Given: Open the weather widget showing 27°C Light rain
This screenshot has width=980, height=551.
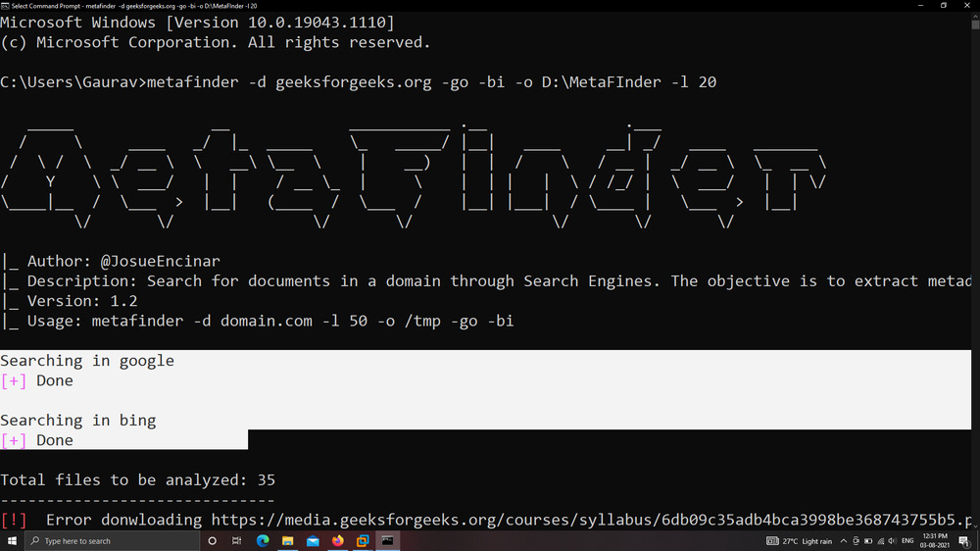Looking at the screenshot, I should [x=800, y=541].
